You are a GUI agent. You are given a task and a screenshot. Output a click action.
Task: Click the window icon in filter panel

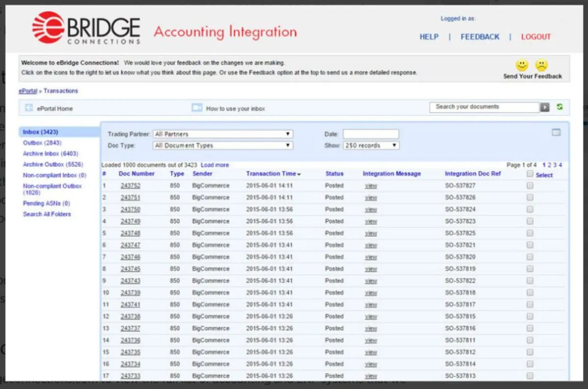tap(556, 132)
